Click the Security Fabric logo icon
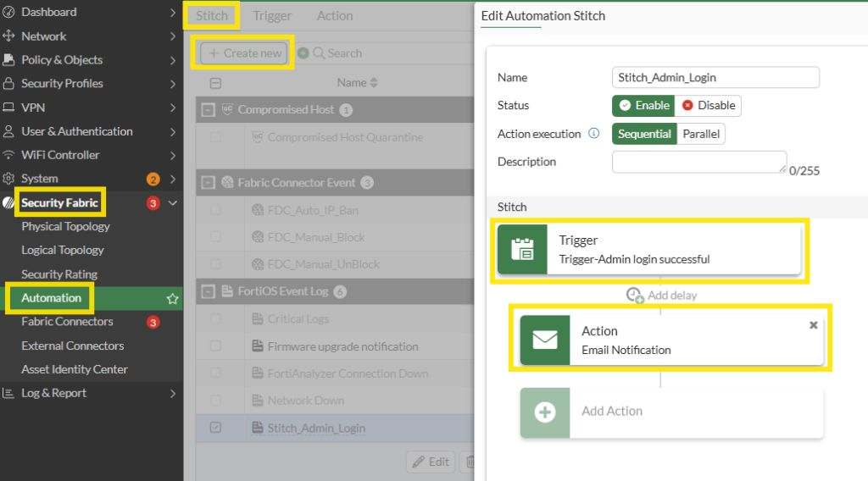This screenshot has height=481, width=868. pyautogui.click(x=8, y=202)
